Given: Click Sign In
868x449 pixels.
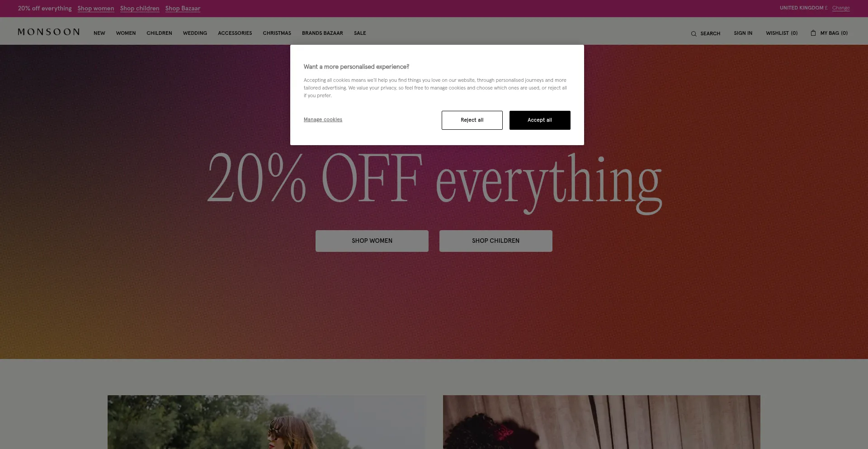Looking at the screenshot, I should (x=743, y=33).
